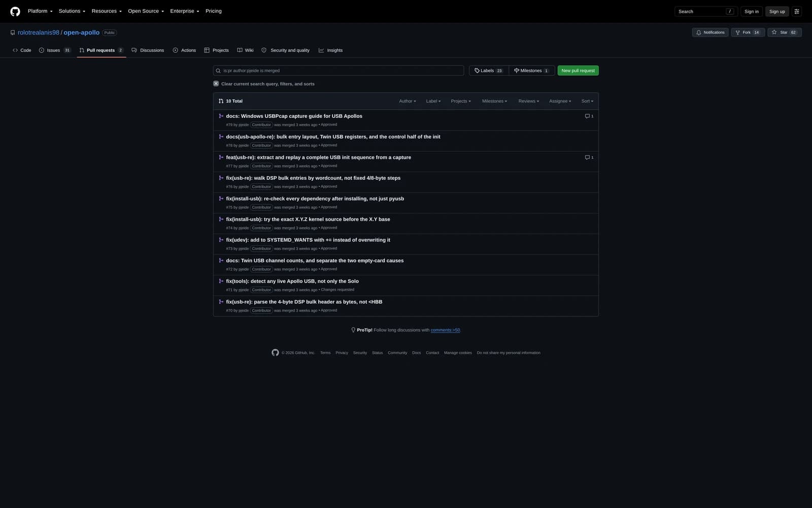Click the Sign in button
812x508 pixels.
click(x=752, y=11)
